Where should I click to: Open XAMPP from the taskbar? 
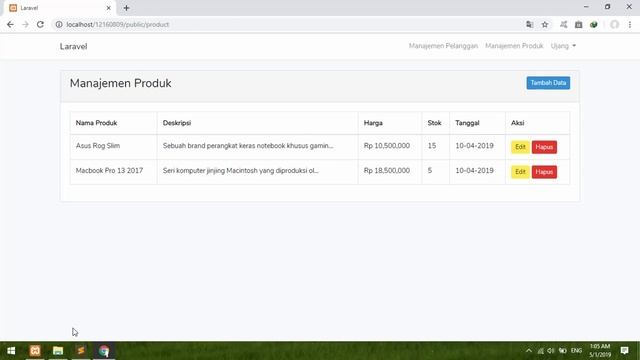pyautogui.click(x=35, y=351)
